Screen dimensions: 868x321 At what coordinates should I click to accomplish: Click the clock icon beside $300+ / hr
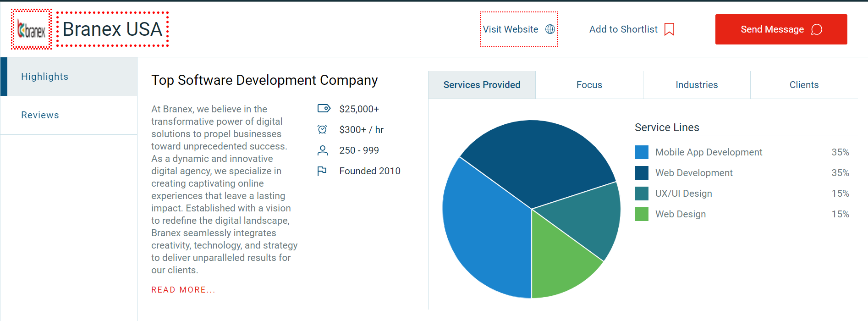[x=322, y=129]
